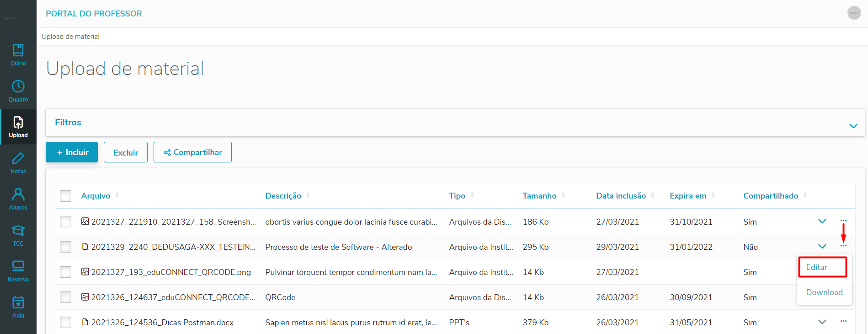Expand details of the Dicas Postman.docx row
The height and width of the screenshot is (334, 868).
[x=822, y=322]
